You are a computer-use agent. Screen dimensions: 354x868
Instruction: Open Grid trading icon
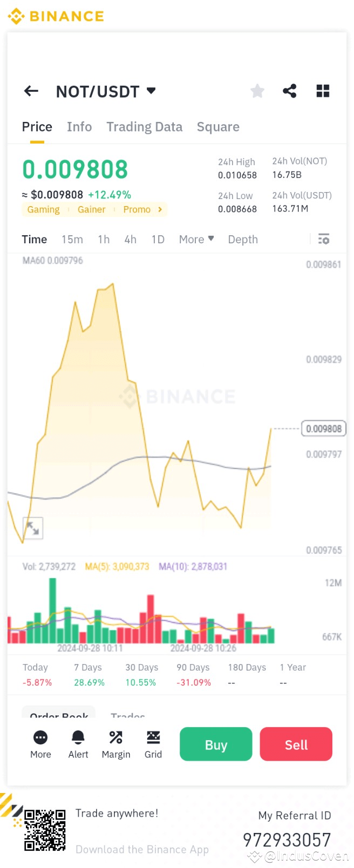(x=153, y=737)
